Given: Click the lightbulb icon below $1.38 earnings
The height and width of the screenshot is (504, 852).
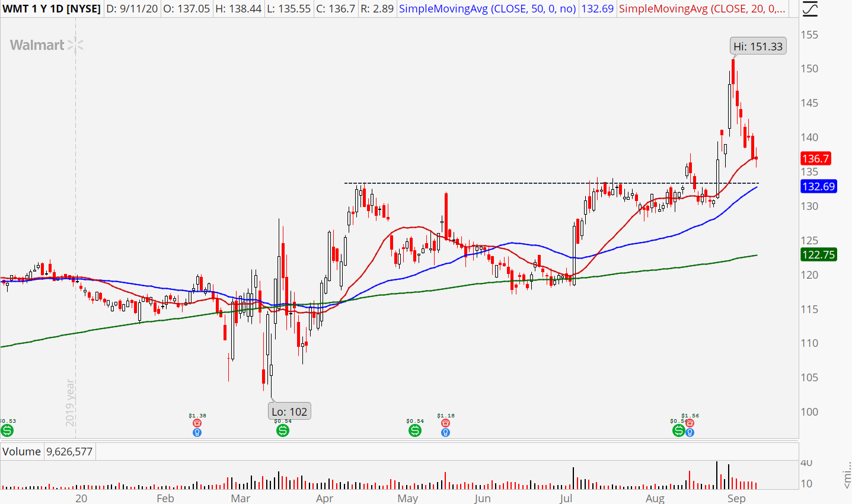Looking at the screenshot, I should pos(197,432).
